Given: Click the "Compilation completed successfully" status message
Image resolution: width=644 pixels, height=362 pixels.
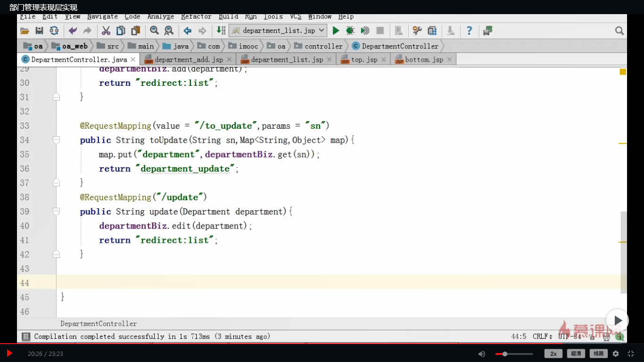Looking at the screenshot, I should 152,337.
